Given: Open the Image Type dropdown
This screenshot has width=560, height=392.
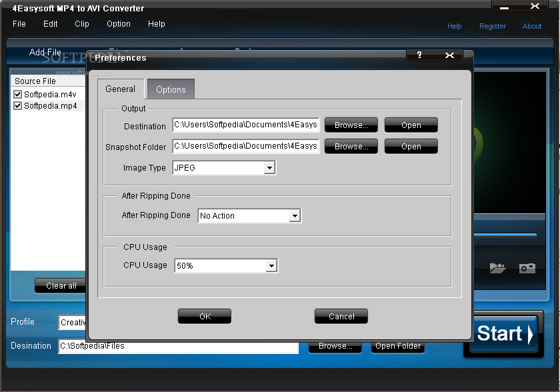Looking at the screenshot, I should [269, 167].
